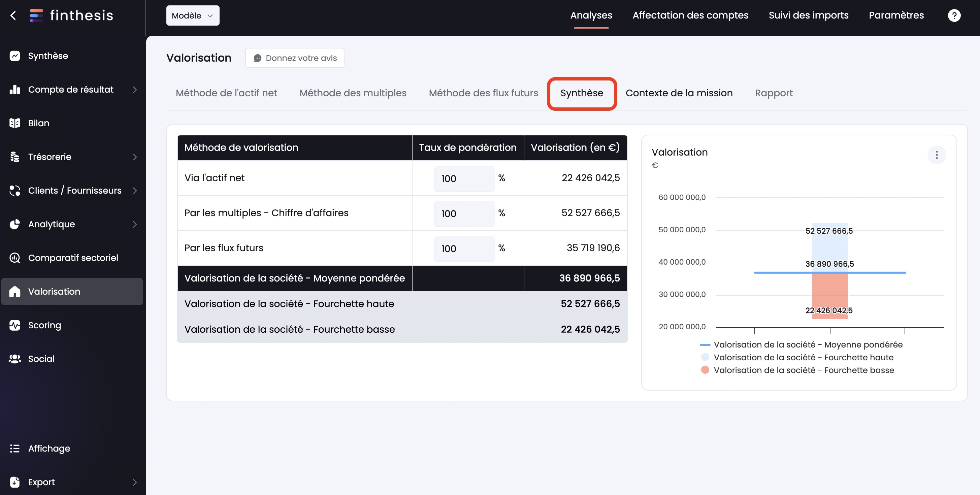
Task: Click the Analytique pie chart icon
Action: [15, 224]
